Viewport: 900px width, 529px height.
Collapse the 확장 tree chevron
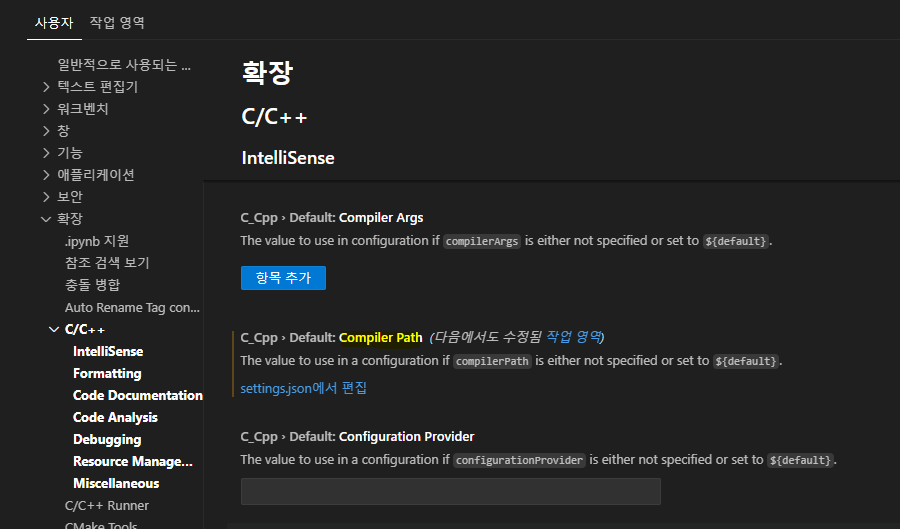(46, 219)
